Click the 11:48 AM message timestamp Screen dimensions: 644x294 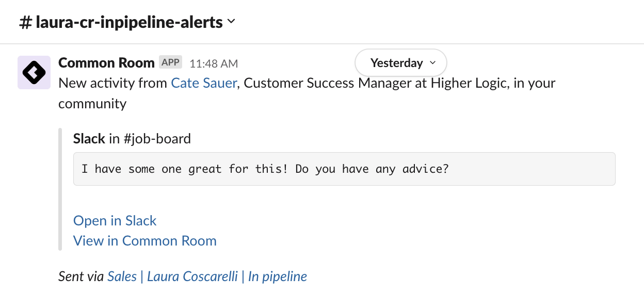click(214, 63)
